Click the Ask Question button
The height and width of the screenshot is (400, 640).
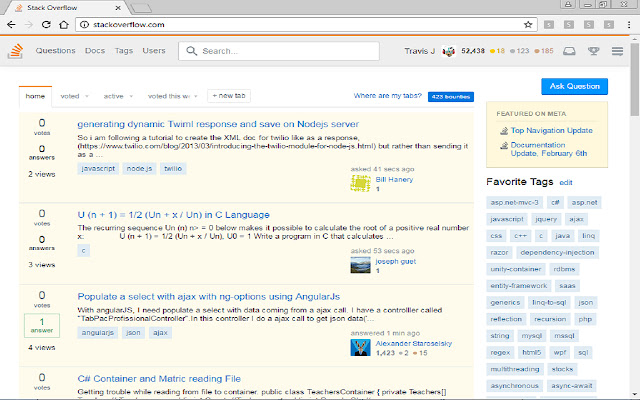(x=574, y=87)
